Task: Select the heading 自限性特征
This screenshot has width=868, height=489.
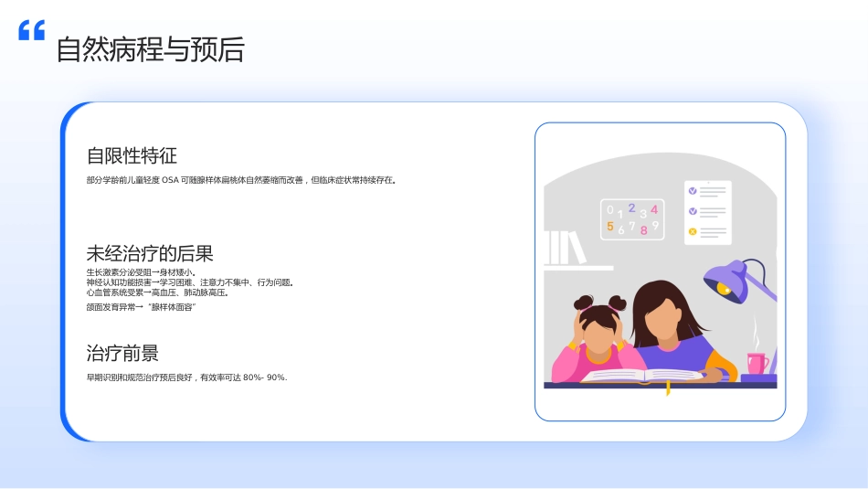Action: [132, 155]
